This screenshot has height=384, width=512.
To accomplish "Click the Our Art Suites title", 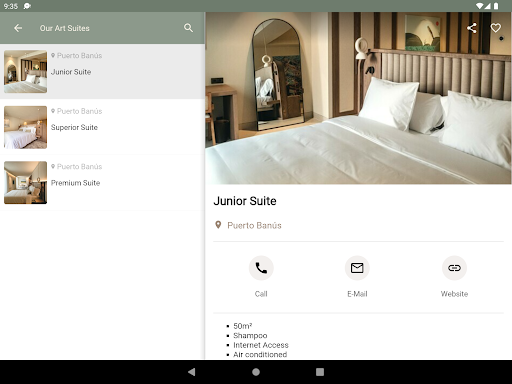I will (65, 28).
